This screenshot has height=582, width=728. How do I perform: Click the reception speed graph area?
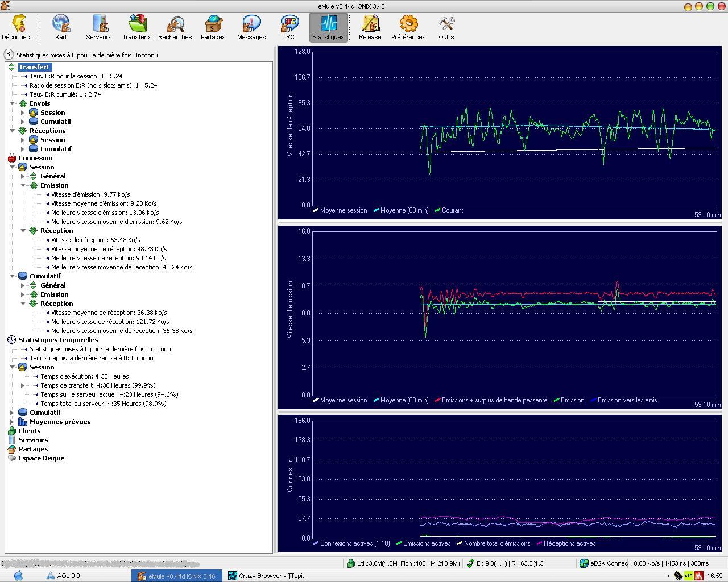[x=514, y=128]
